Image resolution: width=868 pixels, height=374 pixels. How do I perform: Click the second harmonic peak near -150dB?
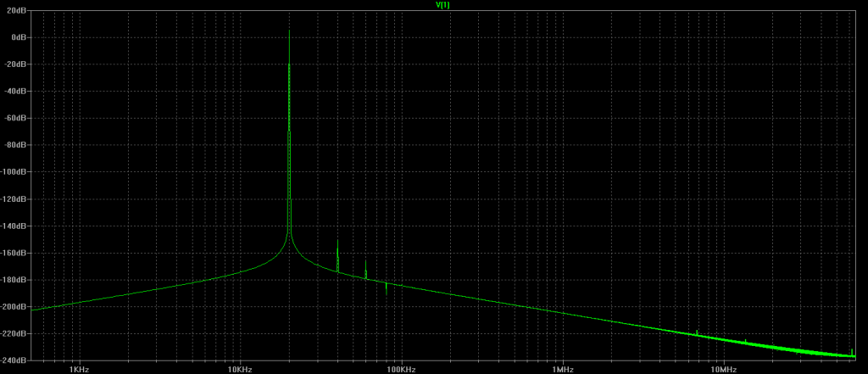tap(337, 242)
